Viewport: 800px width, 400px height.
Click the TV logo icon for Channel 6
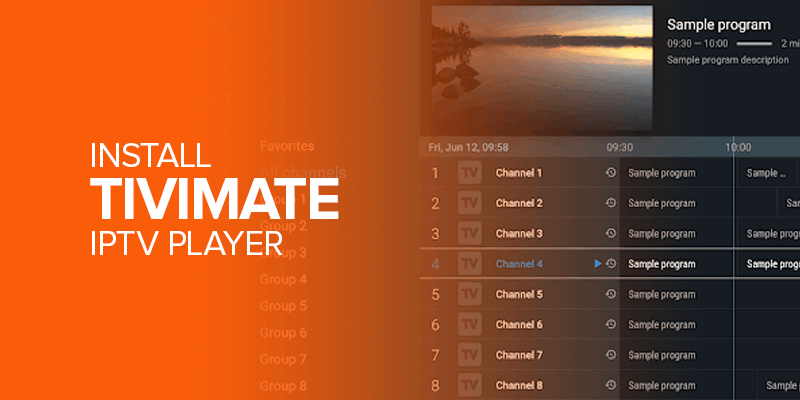[469, 324]
